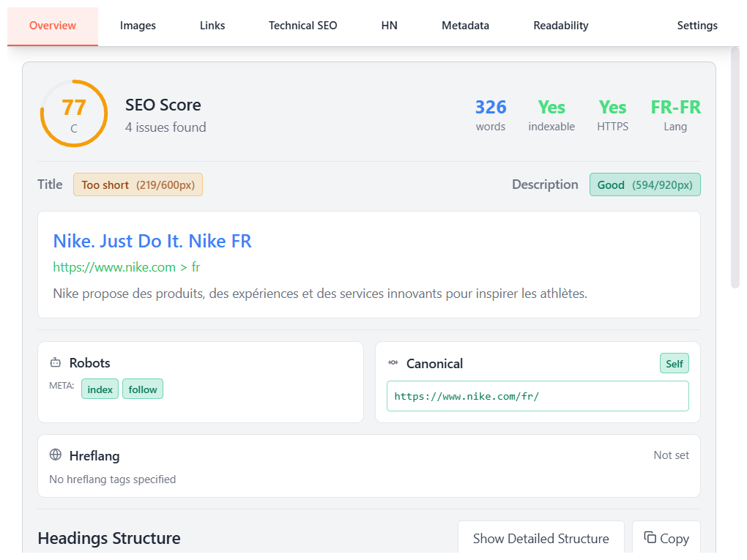Viewport: 747px width, 560px height.
Task: Click the vertical scrollbar thumb
Action: [x=735, y=167]
